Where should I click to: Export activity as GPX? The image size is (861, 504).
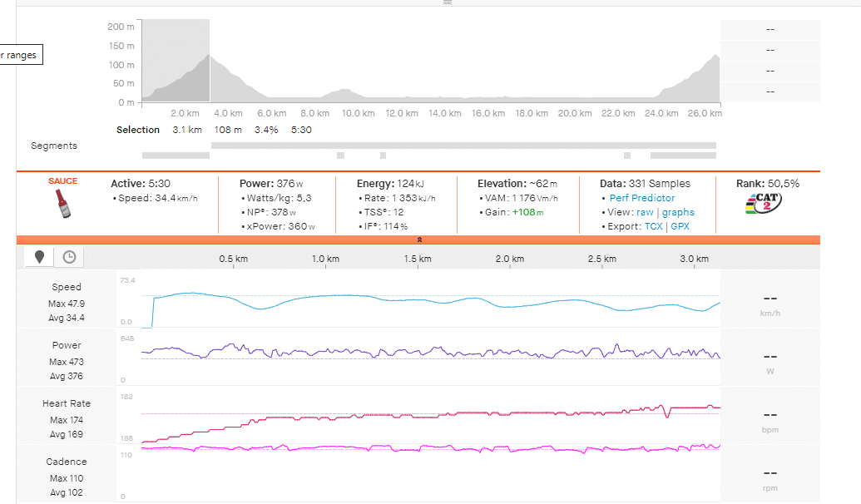(680, 226)
